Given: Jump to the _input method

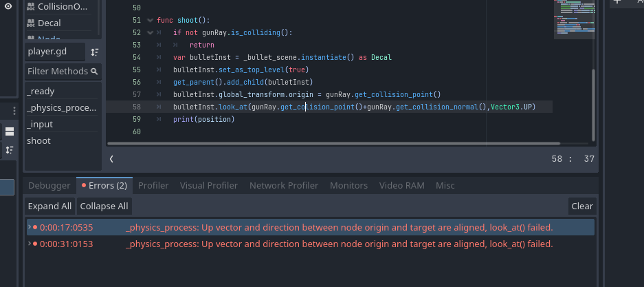Looking at the screenshot, I should tap(63, 124).
